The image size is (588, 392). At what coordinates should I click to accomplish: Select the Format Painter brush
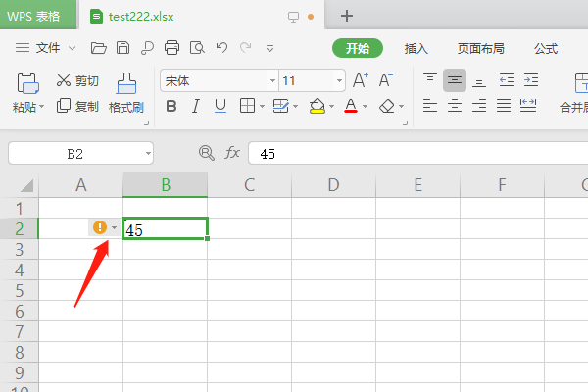coord(126,83)
